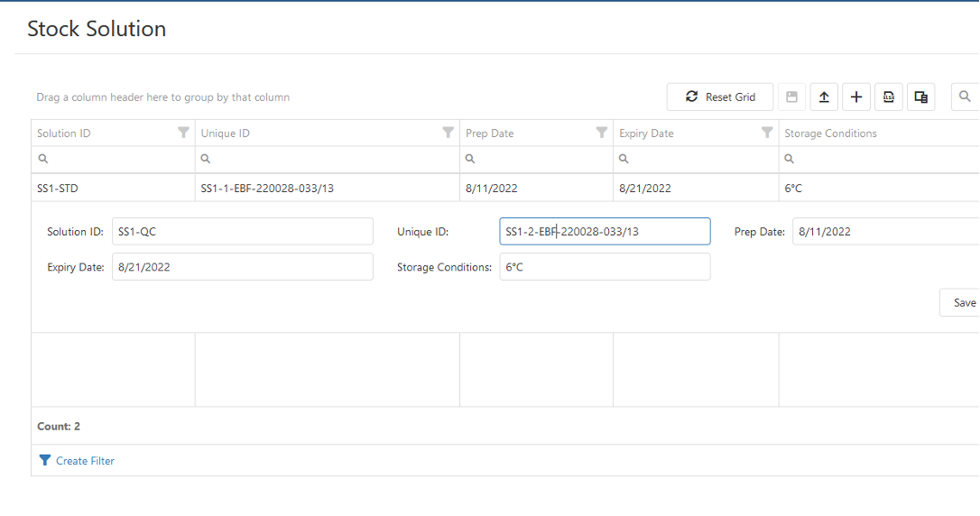
Task: Open Solution ID column filter
Action: click(184, 134)
